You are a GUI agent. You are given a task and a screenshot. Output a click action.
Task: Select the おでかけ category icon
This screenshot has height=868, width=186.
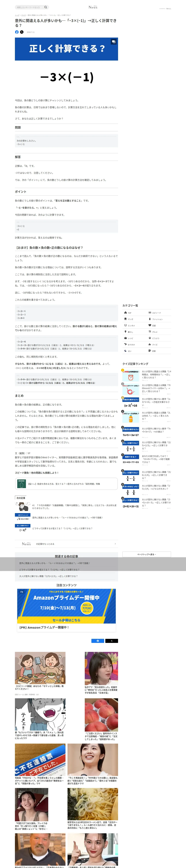coord(126,344)
